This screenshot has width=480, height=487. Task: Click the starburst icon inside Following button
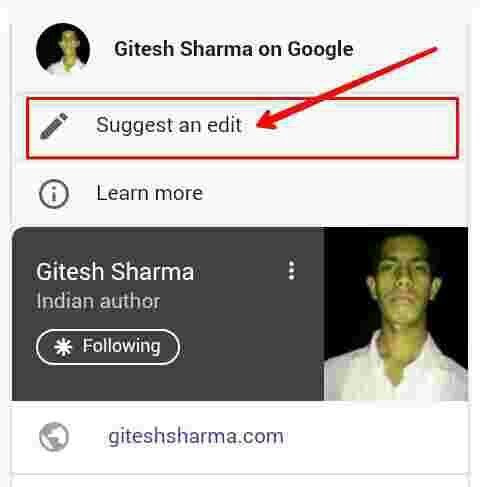(x=63, y=347)
